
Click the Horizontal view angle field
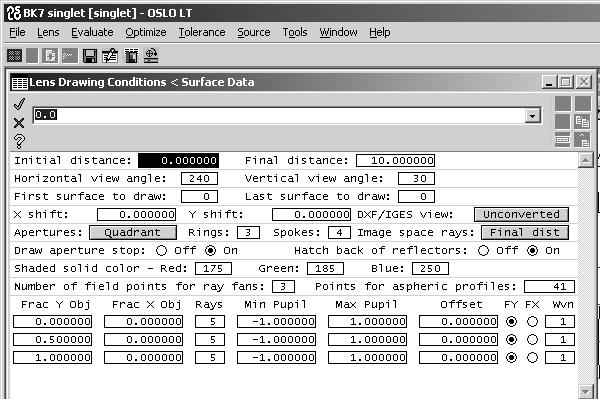(x=199, y=179)
